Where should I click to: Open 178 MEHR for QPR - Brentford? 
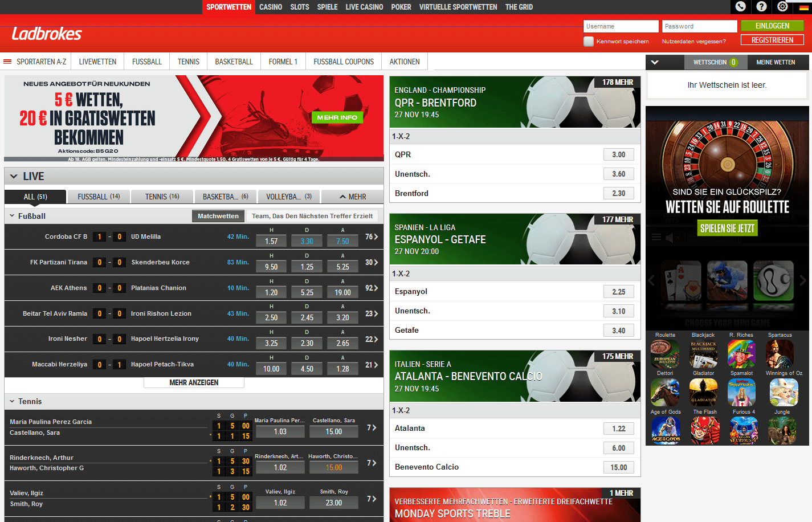[x=617, y=82]
